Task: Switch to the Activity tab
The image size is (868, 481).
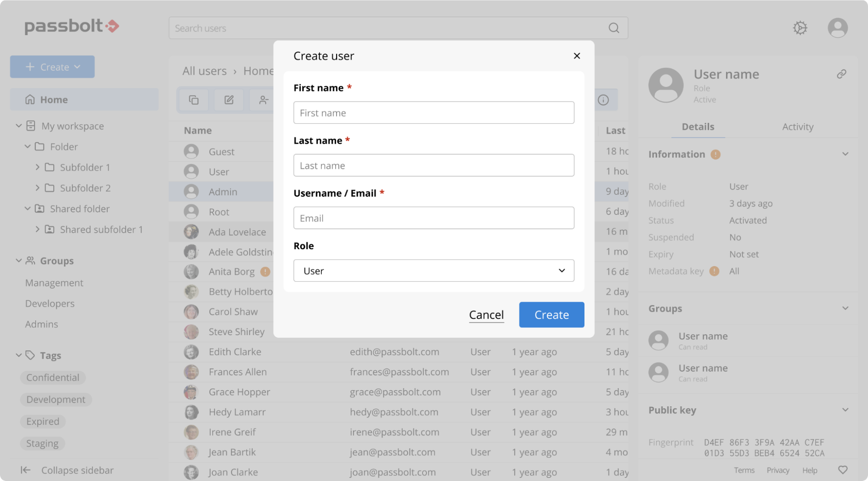Action: [797, 127]
